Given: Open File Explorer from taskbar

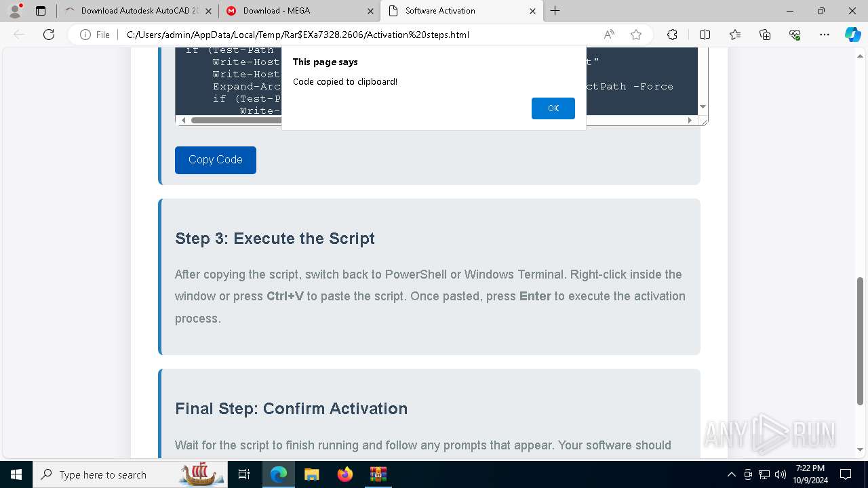Looking at the screenshot, I should click(311, 474).
